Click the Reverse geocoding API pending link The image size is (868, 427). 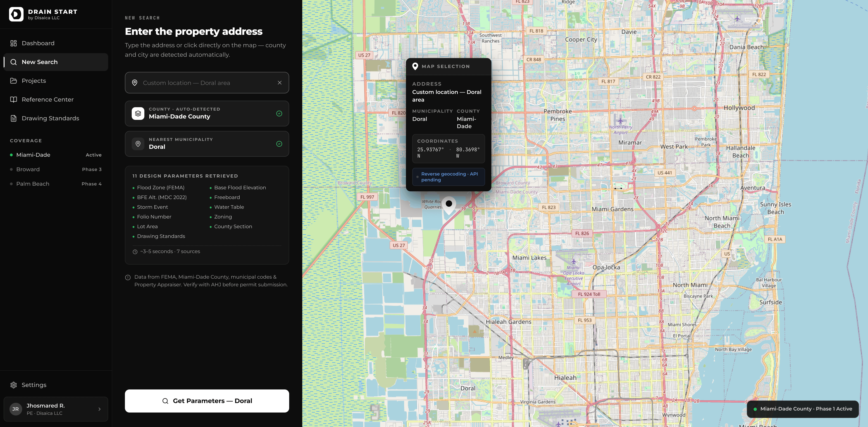[x=449, y=177]
